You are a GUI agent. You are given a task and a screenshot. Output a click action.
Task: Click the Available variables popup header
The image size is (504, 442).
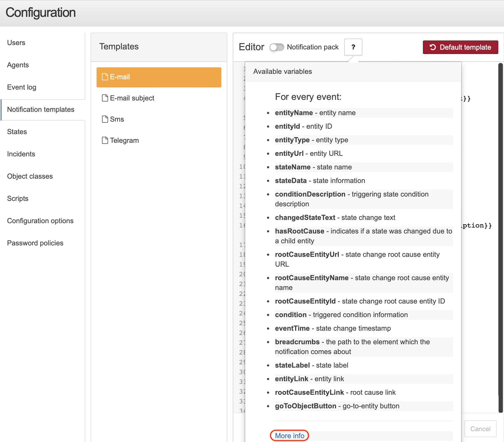pos(353,72)
